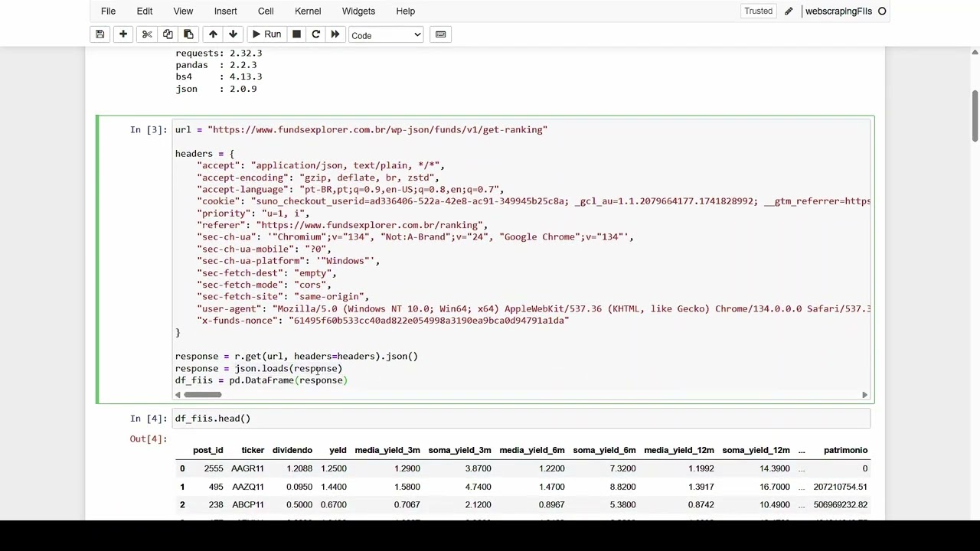Open the Widgets menu
980x551 pixels.
point(358,11)
